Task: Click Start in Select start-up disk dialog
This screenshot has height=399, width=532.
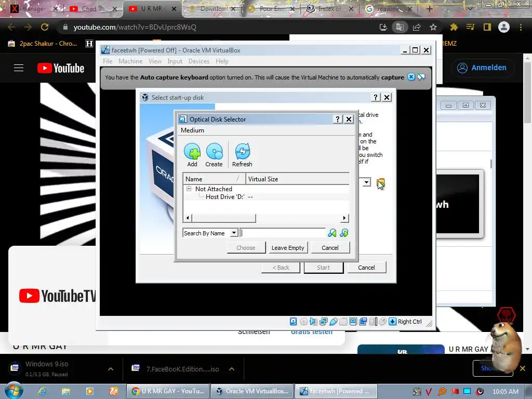Action: [x=323, y=268]
